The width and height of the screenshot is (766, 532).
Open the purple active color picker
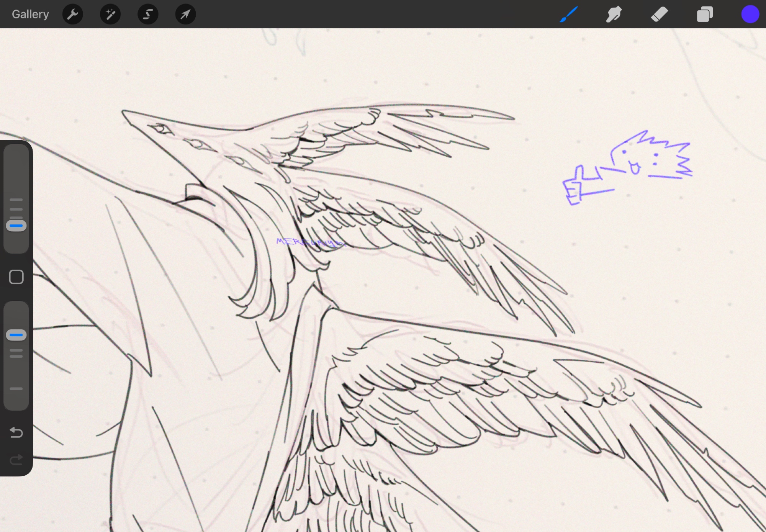pyautogui.click(x=750, y=14)
